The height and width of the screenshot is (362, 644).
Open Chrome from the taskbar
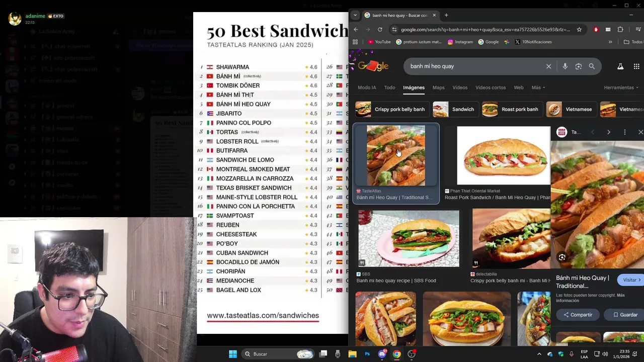[x=396, y=354]
